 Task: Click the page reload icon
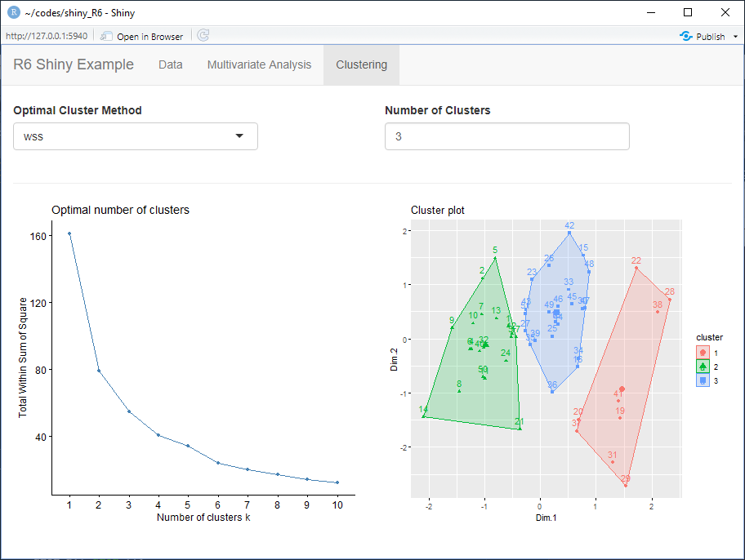coord(203,36)
